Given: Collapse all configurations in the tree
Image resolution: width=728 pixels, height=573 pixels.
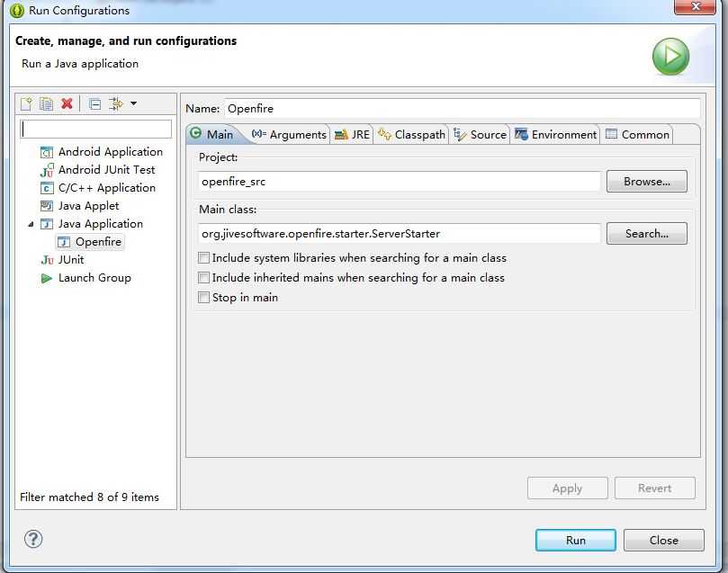Looking at the screenshot, I should point(94,104).
